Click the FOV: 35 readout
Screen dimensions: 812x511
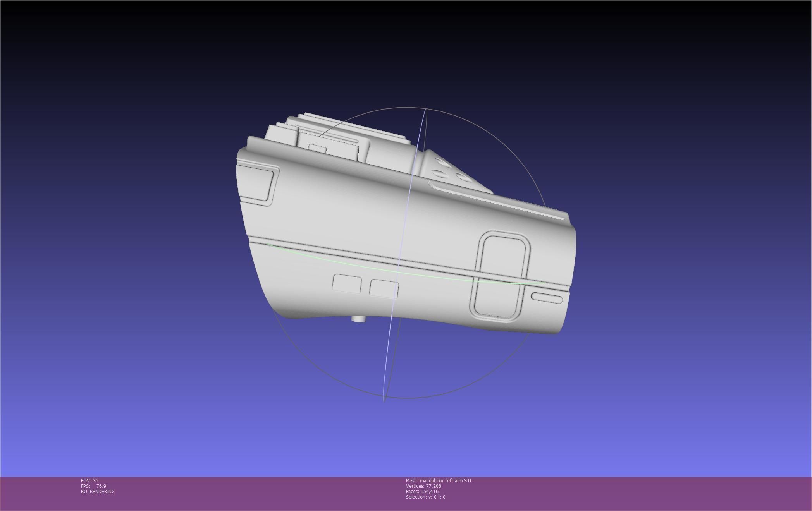tap(89, 480)
